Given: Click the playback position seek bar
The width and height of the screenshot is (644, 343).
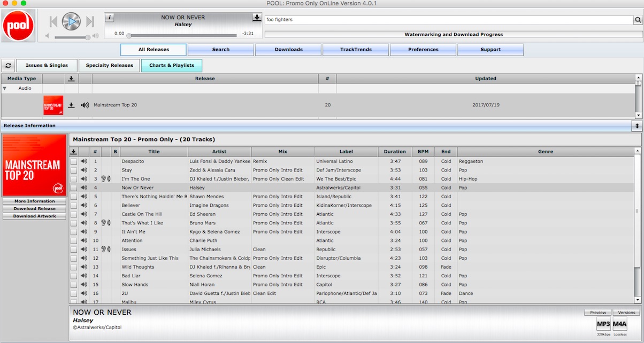Looking at the screenshot, I should pyautogui.click(x=182, y=35).
